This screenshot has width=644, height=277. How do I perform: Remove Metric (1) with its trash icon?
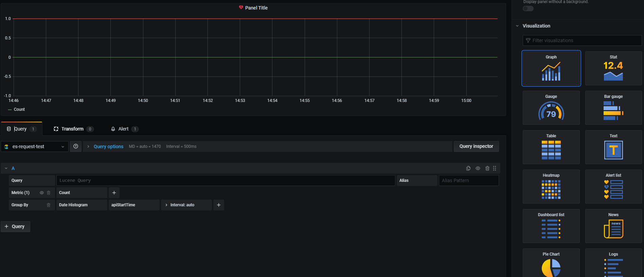tap(49, 193)
